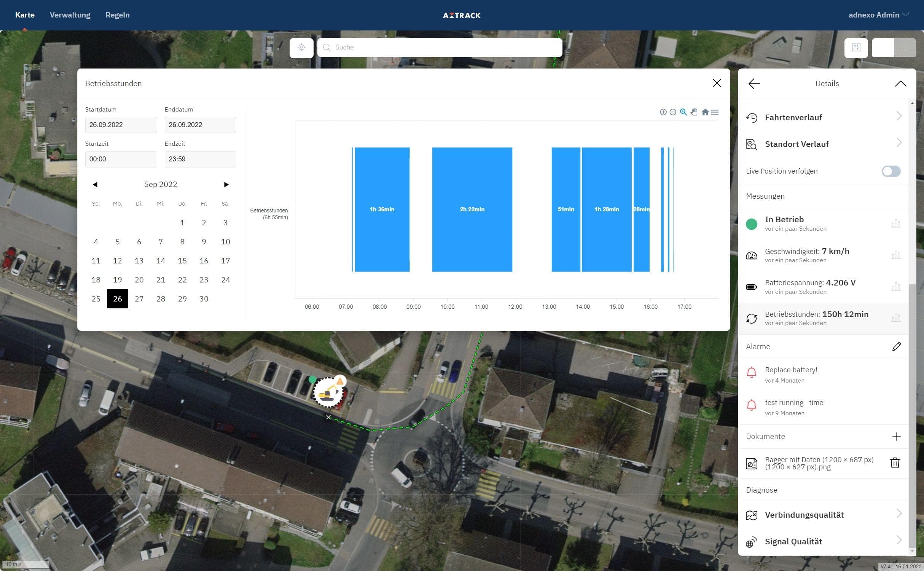Click the Endzeit 23:59 field
Viewport: 924px width, 571px height.
coord(200,159)
